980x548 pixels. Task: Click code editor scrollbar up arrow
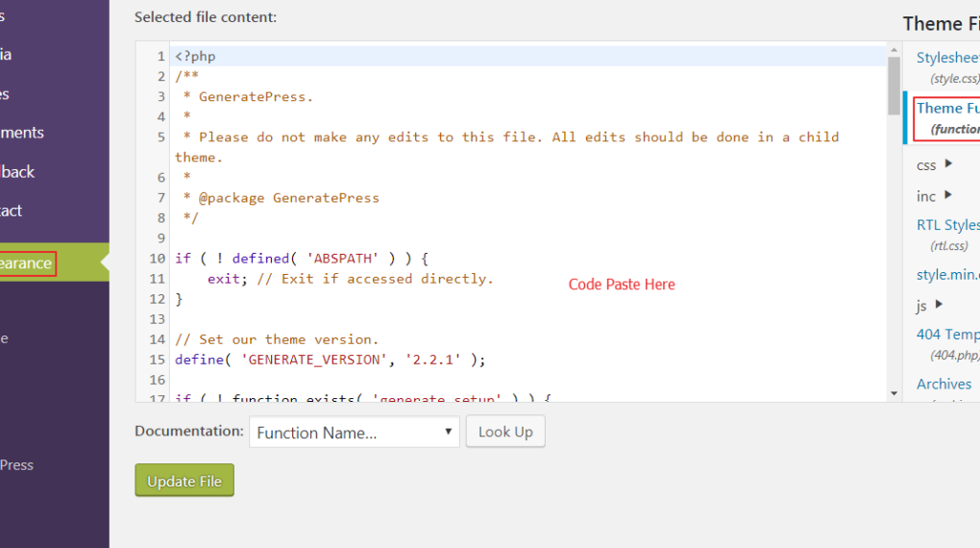894,49
